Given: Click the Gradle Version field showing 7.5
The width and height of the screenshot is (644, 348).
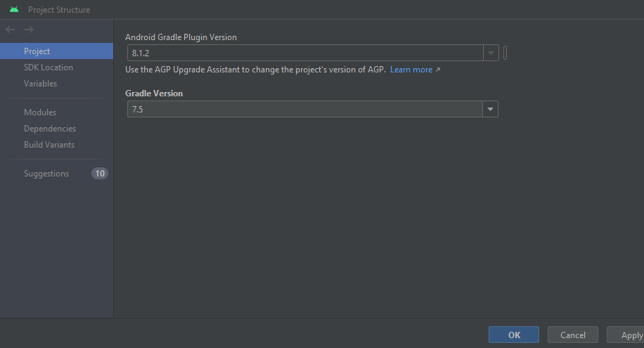Looking at the screenshot, I should (x=304, y=109).
